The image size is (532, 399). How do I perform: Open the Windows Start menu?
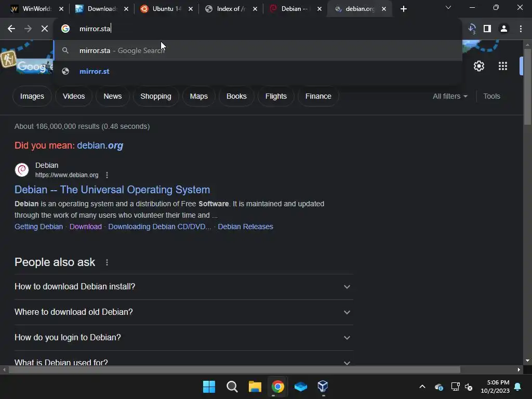tap(209, 387)
